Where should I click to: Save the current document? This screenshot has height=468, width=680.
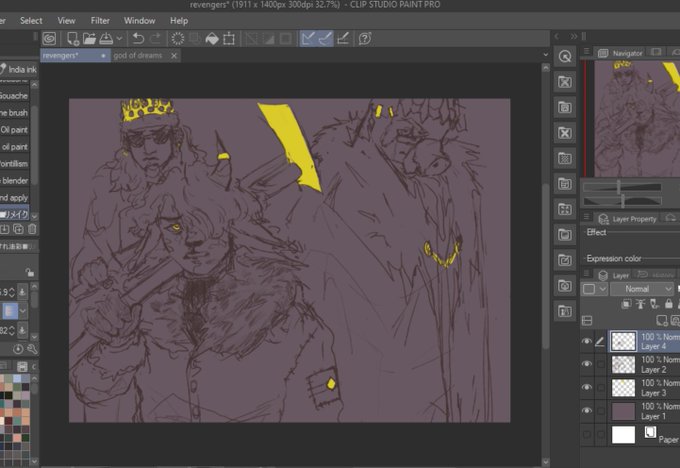(x=106, y=39)
